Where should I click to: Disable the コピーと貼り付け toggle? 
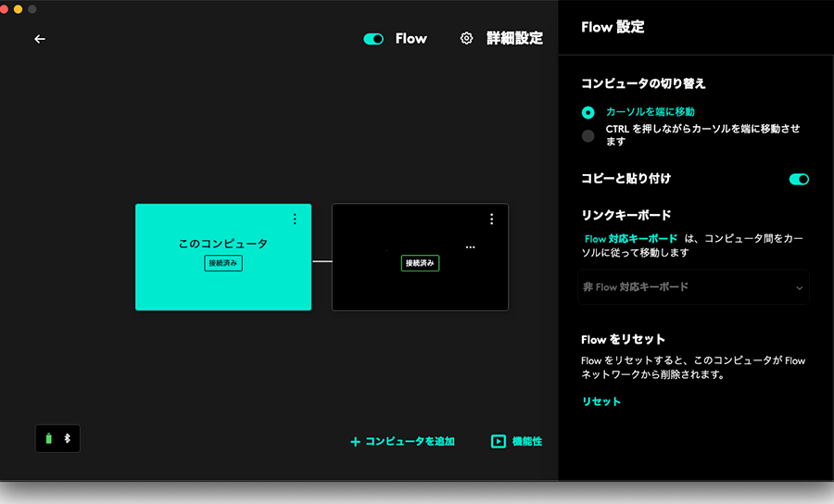coord(799,179)
